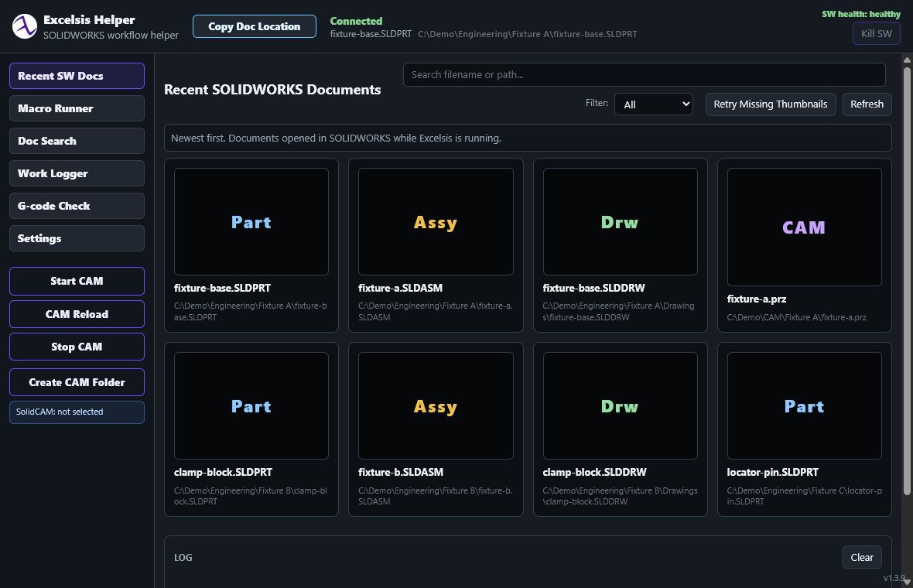Open Recent SW Docs section
Image resolution: width=913 pixels, height=588 pixels.
77,76
